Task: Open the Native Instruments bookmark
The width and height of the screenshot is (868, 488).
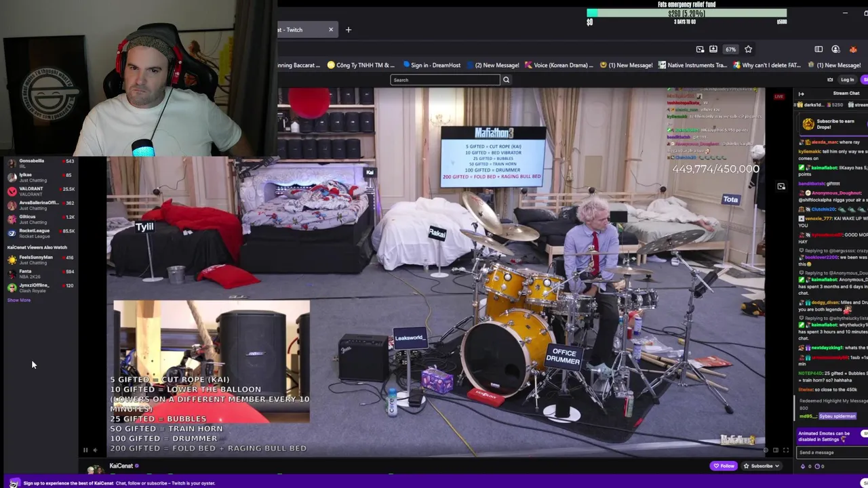Action: [692, 65]
